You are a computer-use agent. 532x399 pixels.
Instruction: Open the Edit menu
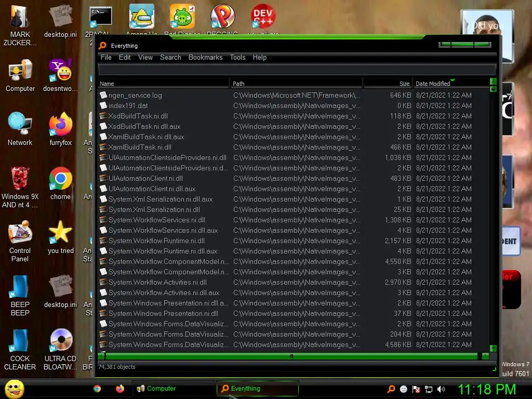[125, 57]
